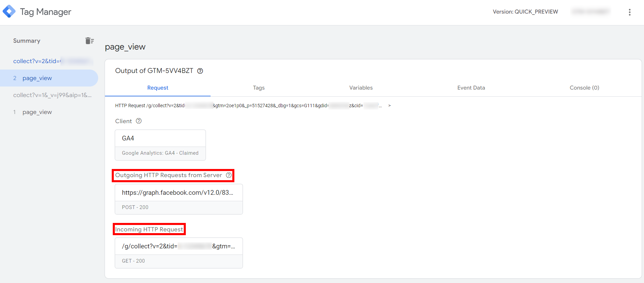Screen dimensions: 644x283
Task: Click help icon beside Outgoing HTTP Requests
Action: 229,175
